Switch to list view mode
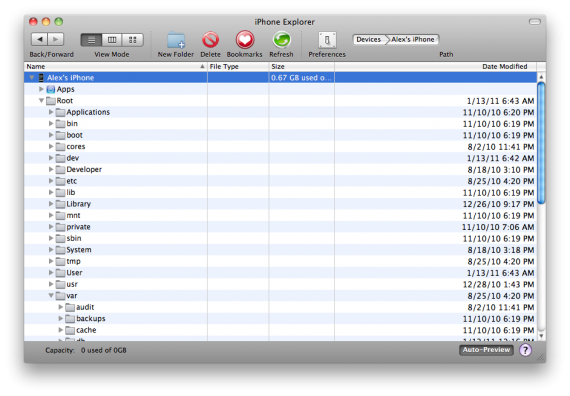 91,40
